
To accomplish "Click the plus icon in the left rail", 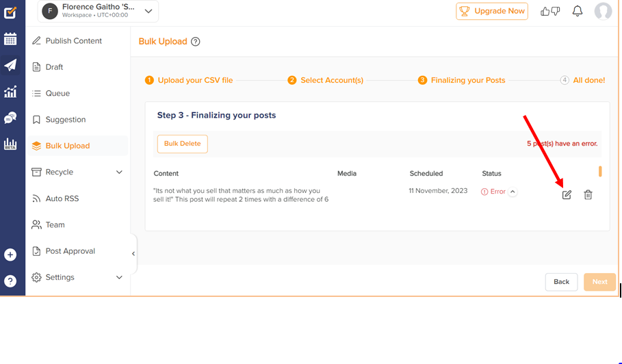I will (10, 255).
